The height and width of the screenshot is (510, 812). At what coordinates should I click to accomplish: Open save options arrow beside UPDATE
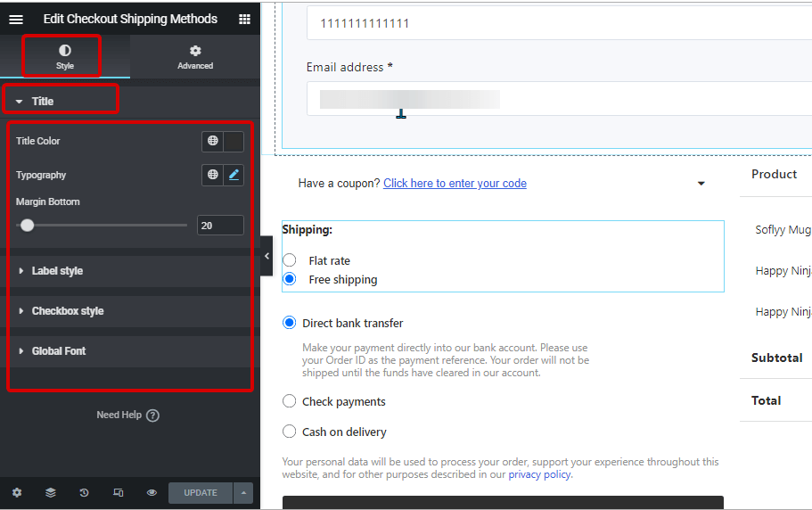pos(242,493)
